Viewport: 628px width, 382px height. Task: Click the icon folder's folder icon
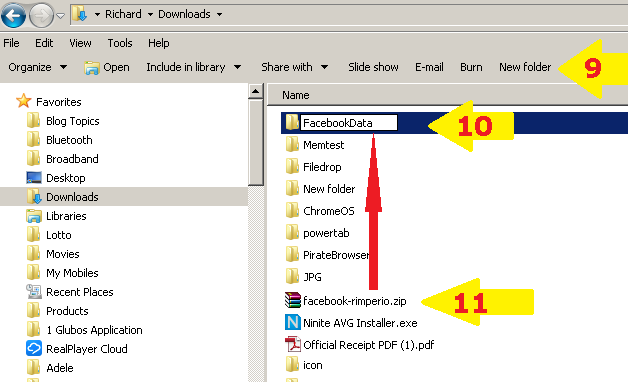[292, 364]
